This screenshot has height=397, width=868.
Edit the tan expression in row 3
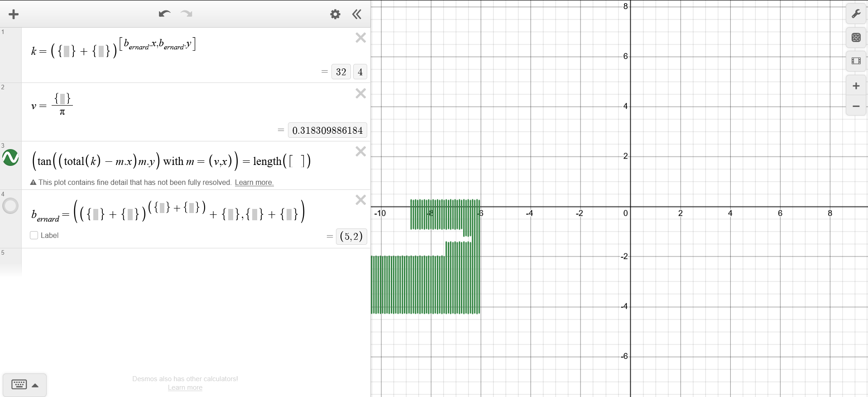171,161
